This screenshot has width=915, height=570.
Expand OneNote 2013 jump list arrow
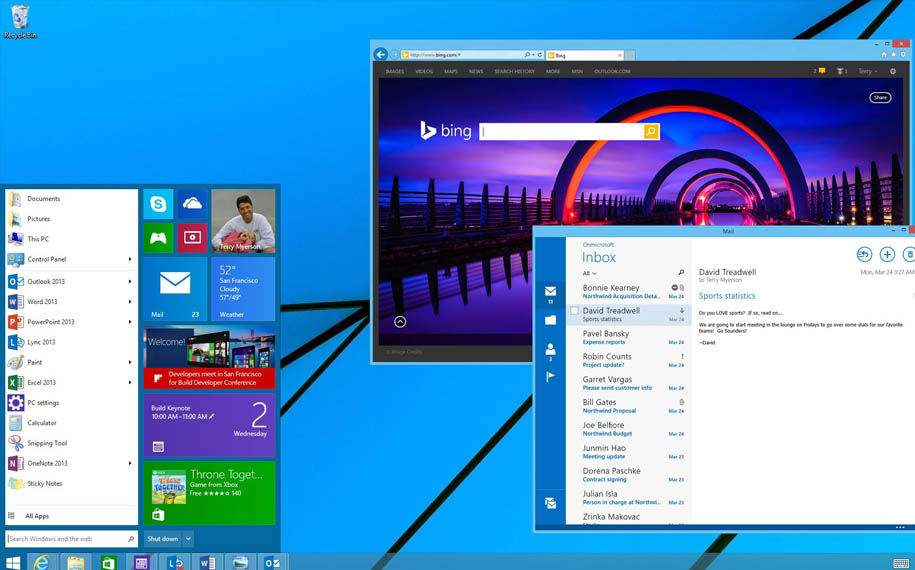point(130,463)
